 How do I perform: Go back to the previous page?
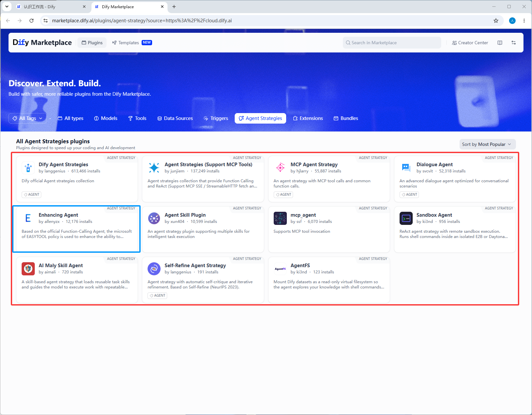8,21
